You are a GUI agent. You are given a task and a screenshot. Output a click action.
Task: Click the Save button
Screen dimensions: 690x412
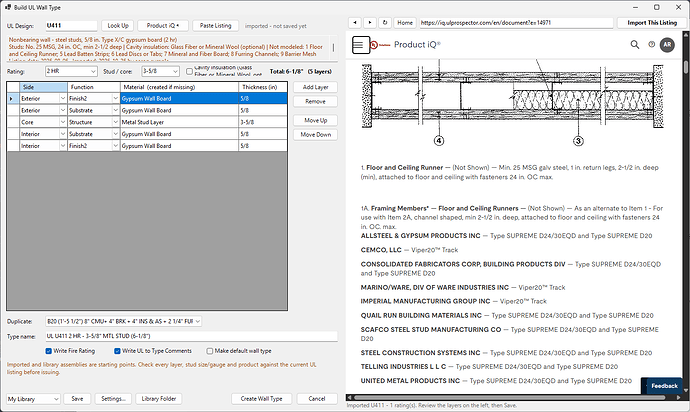point(77,399)
